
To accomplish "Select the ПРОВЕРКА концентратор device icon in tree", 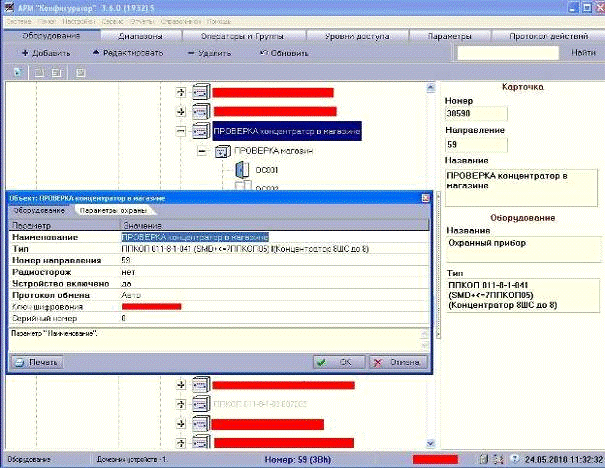I will pyautogui.click(x=200, y=131).
